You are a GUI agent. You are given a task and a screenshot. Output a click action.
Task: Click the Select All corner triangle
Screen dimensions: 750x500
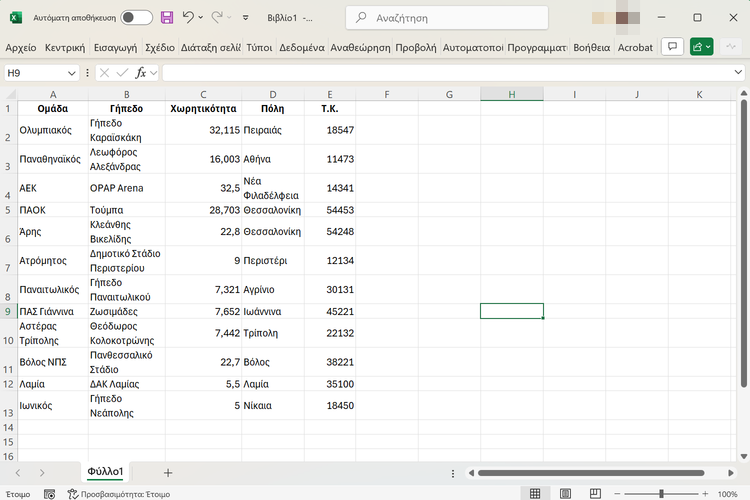click(11, 94)
